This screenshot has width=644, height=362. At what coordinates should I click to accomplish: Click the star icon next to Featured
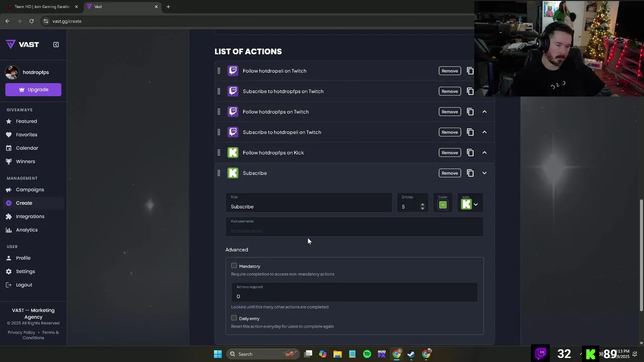pyautogui.click(x=9, y=121)
